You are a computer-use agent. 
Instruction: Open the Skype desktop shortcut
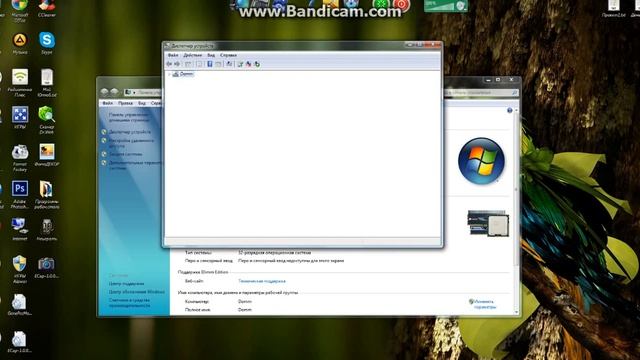coord(47,43)
